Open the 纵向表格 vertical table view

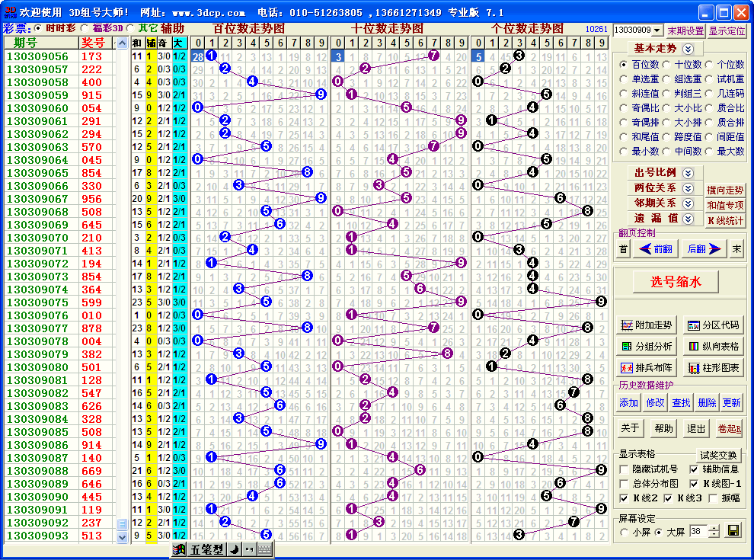point(713,347)
